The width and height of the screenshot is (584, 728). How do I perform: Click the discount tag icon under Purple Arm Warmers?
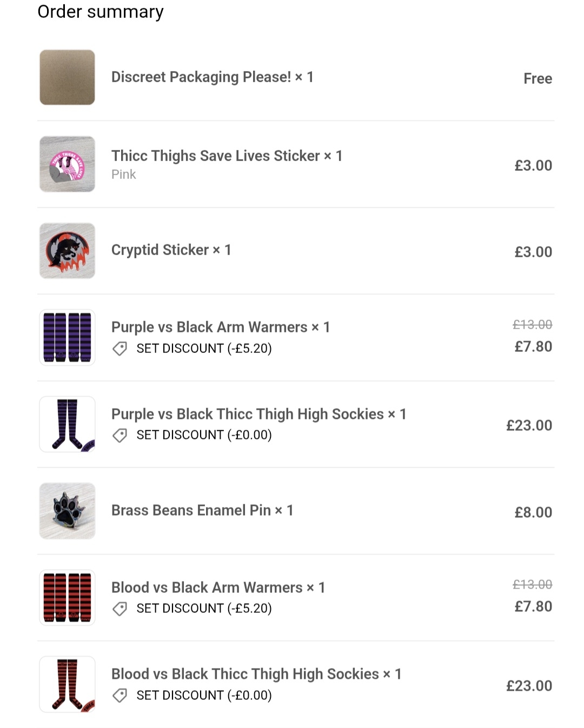(120, 349)
